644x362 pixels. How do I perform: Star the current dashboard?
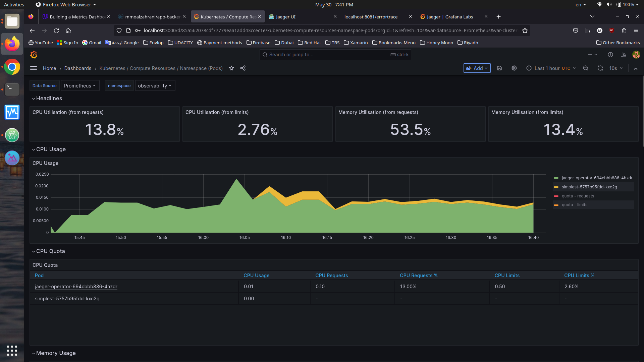[231, 68]
